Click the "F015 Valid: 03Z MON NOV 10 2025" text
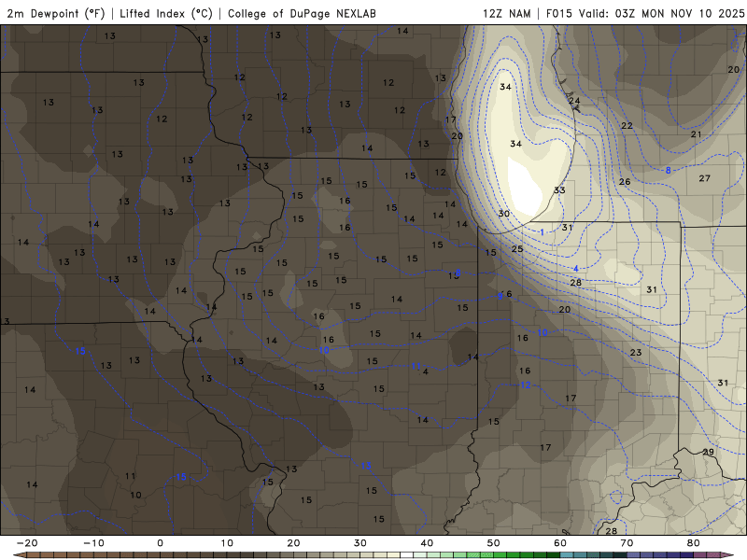 coord(645,13)
